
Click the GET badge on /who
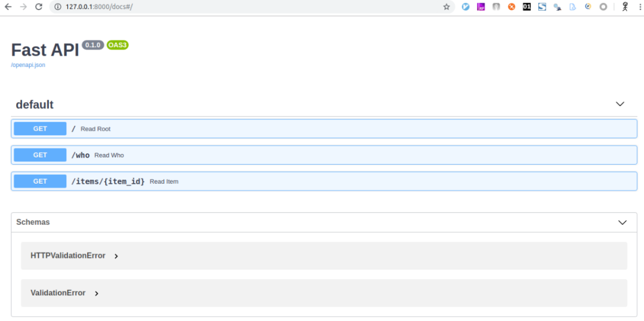click(x=40, y=155)
